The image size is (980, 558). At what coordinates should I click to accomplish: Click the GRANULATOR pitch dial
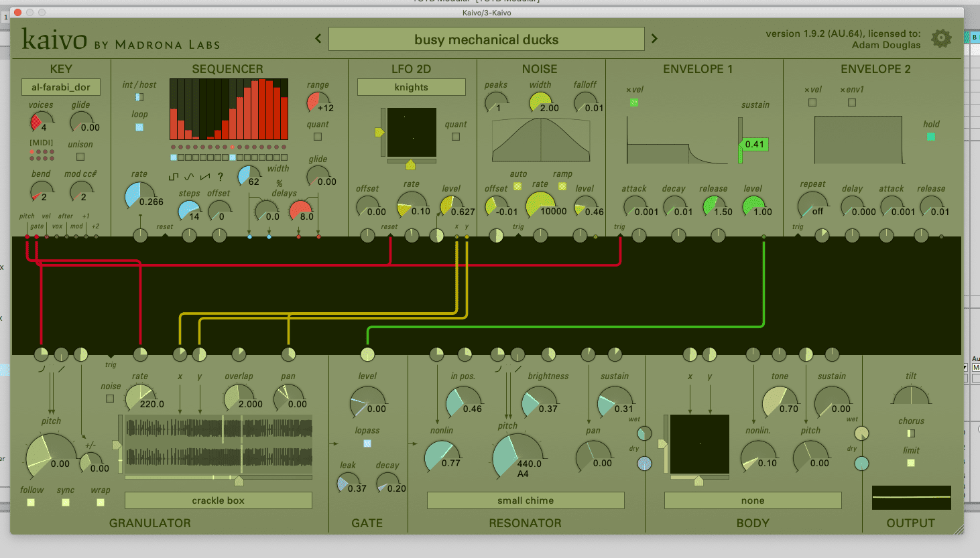pos(51,458)
